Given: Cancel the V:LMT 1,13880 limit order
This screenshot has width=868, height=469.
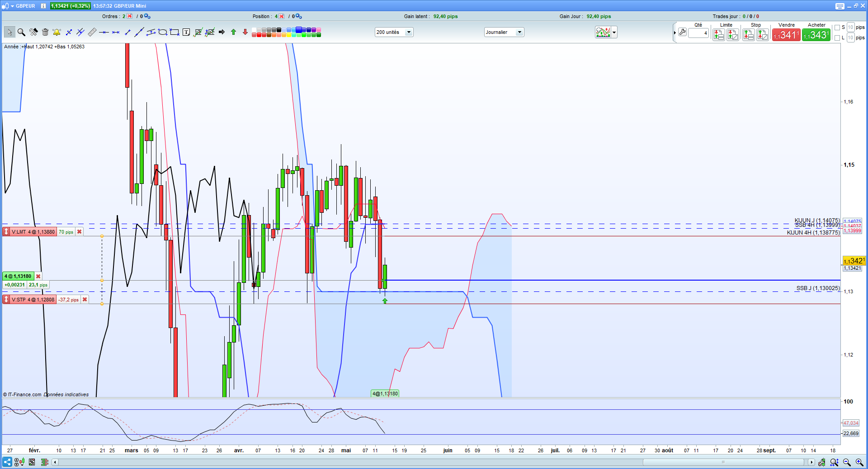Looking at the screenshot, I should tap(80, 232).
